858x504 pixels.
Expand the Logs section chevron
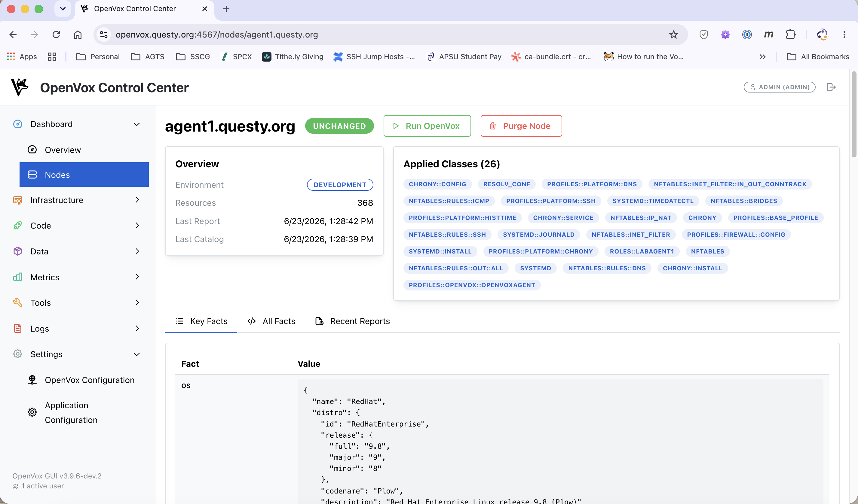pyautogui.click(x=137, y=328)
